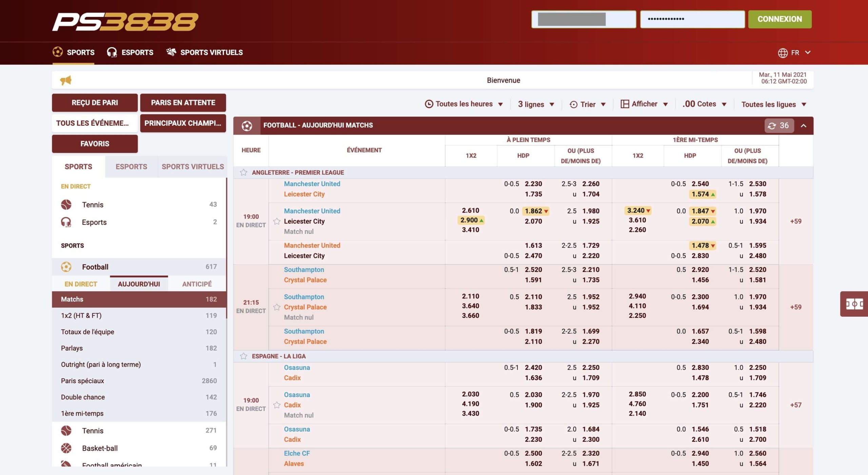
Task: Open Double chance market list
Action: click(139, 397)
